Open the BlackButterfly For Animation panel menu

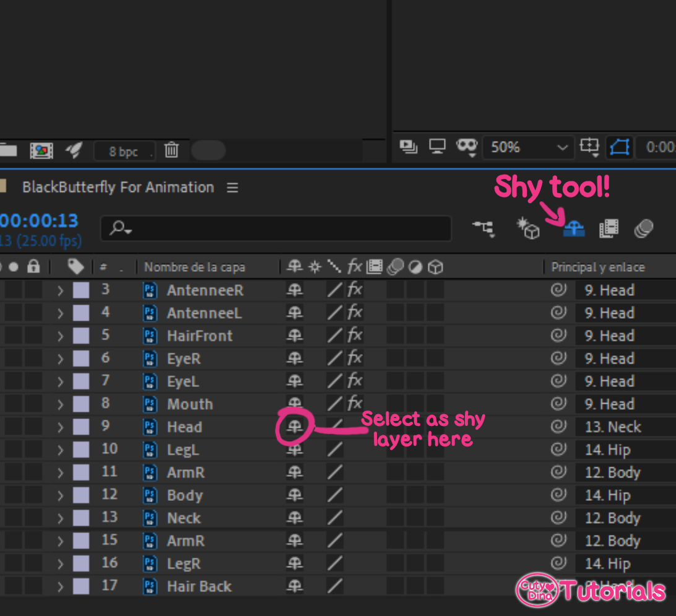[232, 188]
